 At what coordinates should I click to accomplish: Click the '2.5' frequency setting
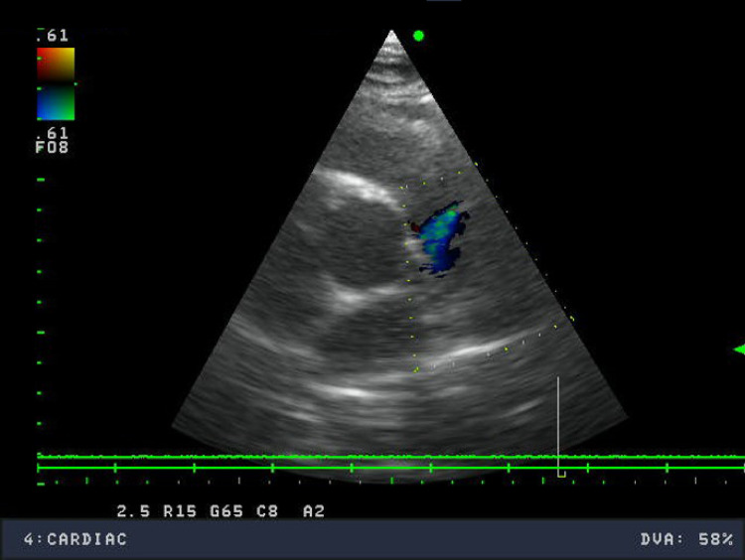point(133,511)
